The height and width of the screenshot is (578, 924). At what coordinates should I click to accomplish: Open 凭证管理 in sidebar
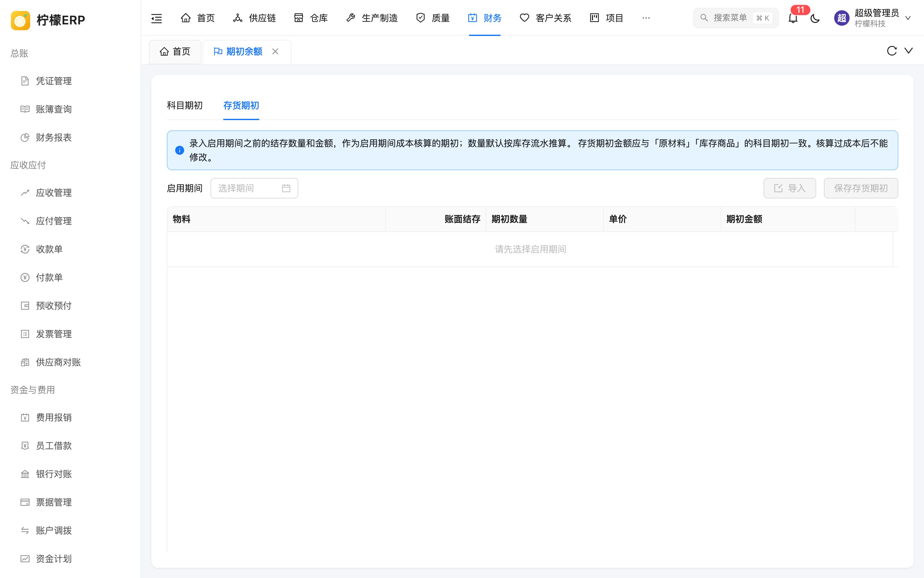(x=70, y=81)
